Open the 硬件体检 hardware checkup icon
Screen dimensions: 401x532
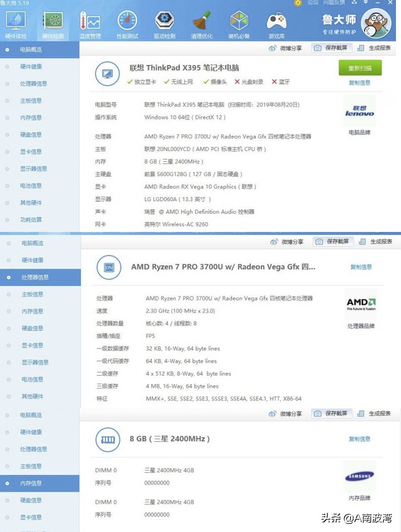(16, 24)
